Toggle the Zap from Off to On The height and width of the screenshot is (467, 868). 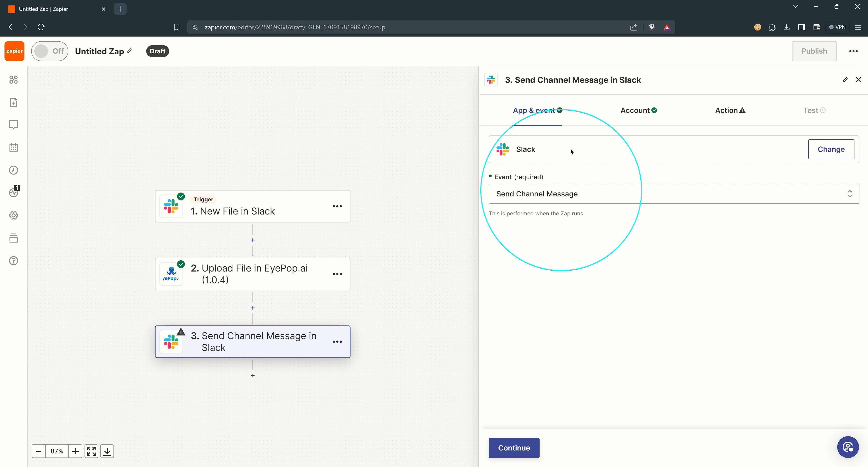point(50,51)
